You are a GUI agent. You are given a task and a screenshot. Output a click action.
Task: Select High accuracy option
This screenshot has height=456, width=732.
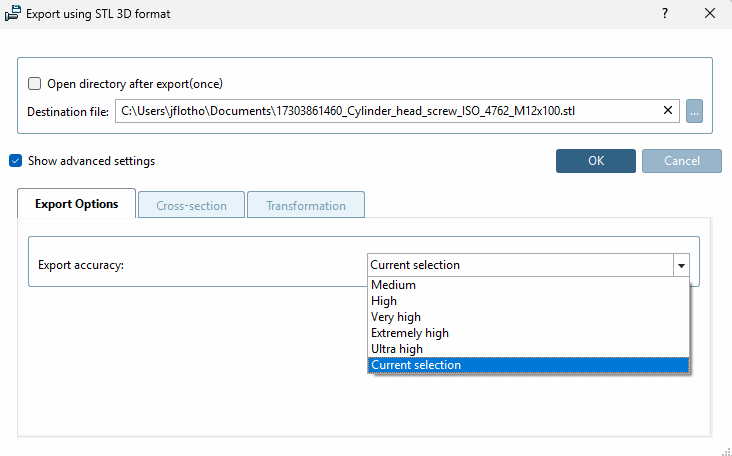384,301
